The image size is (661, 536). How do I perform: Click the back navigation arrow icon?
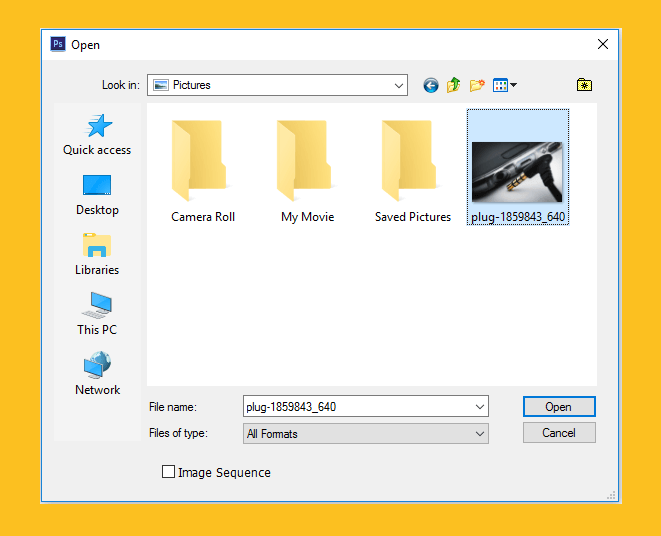[x=430, y=85]
